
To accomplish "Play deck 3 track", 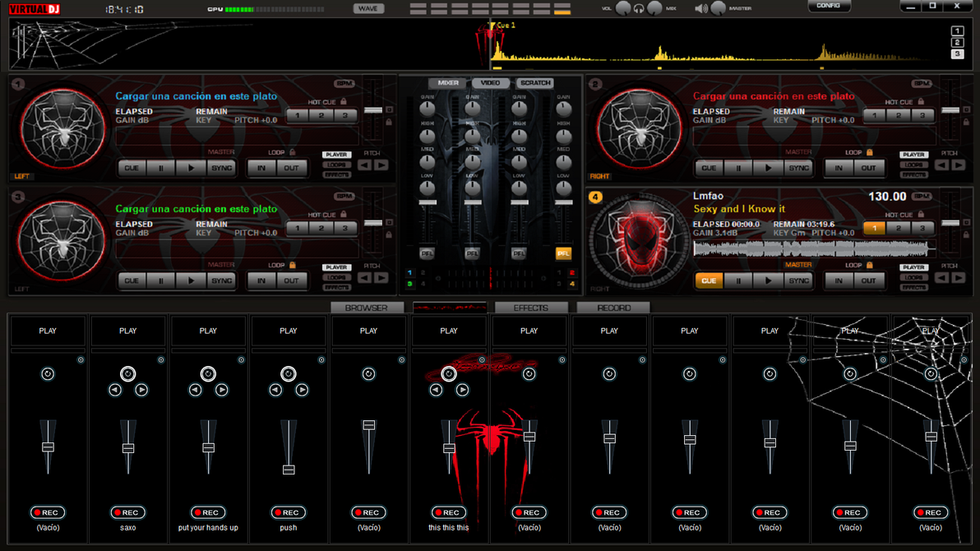I will coord(191,280).
